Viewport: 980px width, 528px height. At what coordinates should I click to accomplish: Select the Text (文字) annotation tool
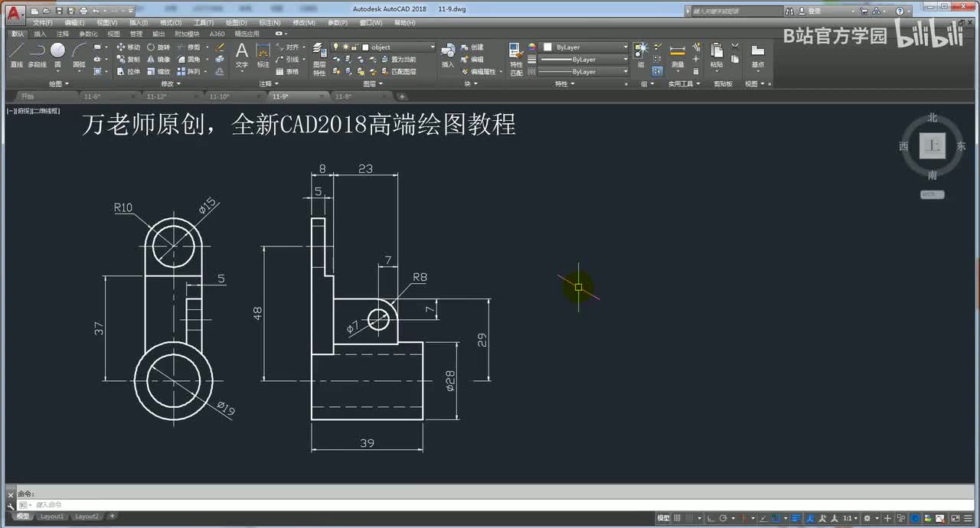pyautogui.click(x=241, y=55)
